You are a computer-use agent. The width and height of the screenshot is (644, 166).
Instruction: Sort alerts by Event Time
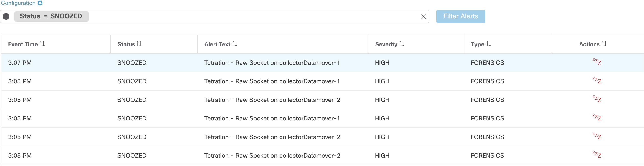click(42, 44)
